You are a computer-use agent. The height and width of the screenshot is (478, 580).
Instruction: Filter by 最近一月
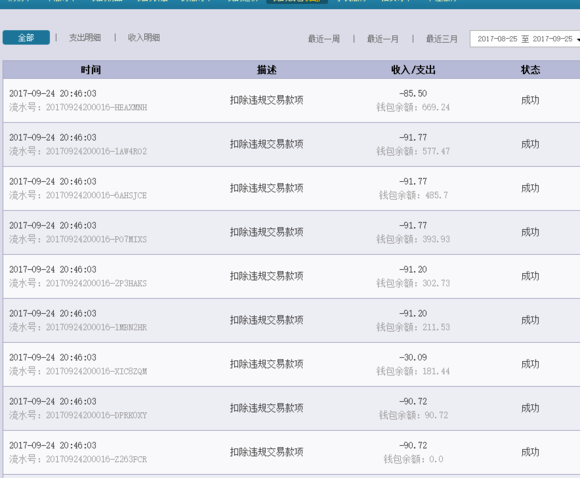coord(382,39)
